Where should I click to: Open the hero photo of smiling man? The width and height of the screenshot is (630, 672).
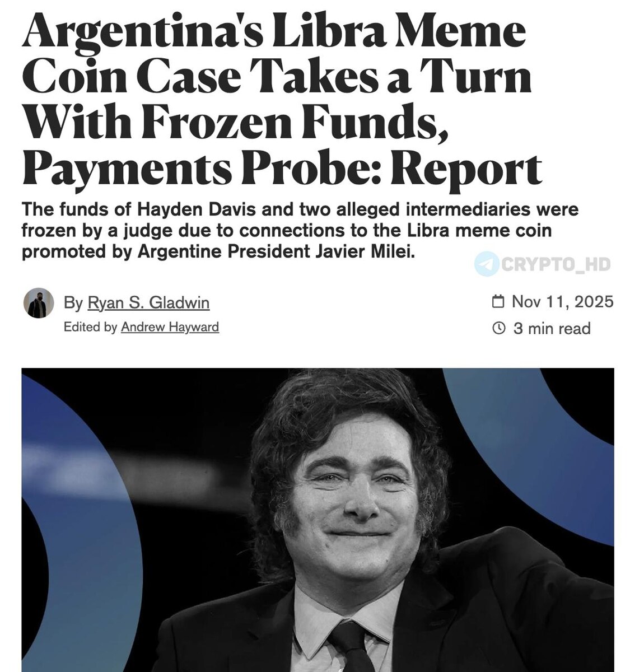tap(318, 520)
